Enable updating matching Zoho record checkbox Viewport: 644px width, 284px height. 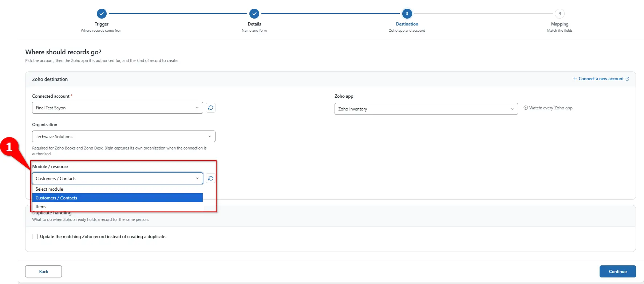[35, 236]
